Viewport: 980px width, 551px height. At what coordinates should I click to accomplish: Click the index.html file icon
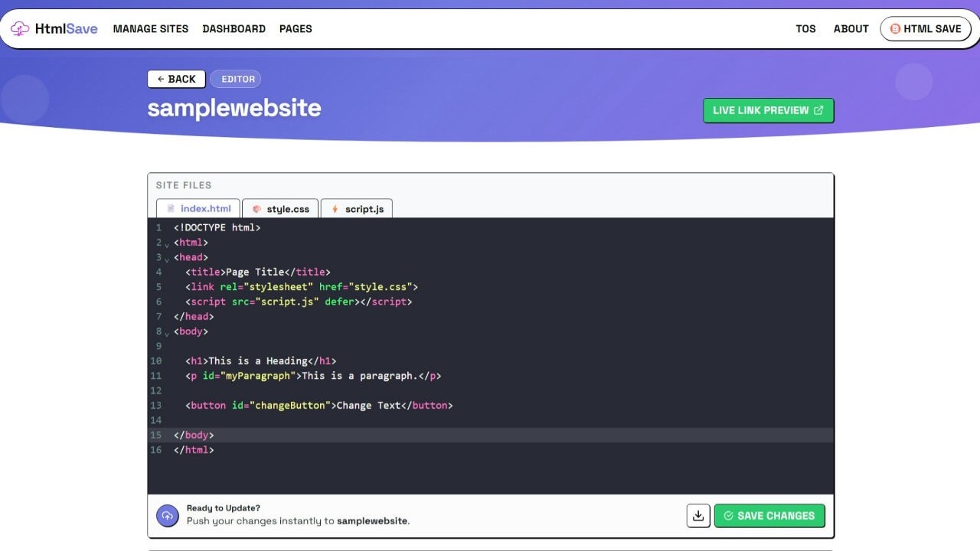click(171, 209)
